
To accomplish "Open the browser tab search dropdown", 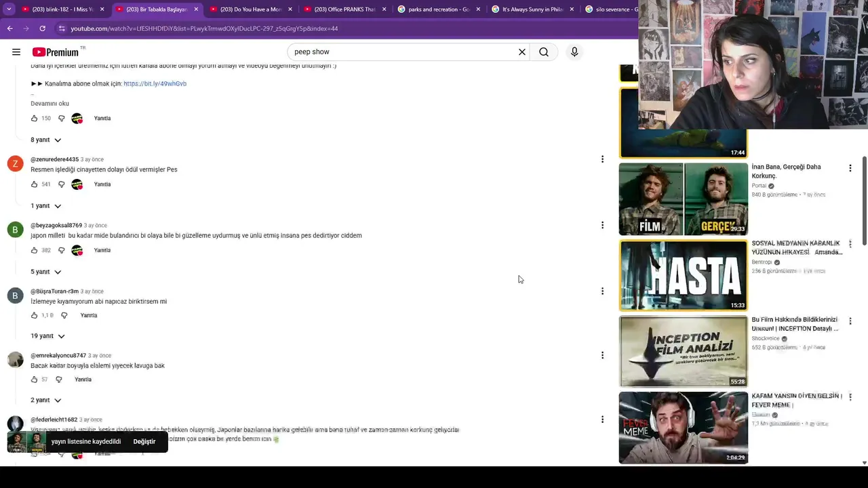I will [x=9, y=9].
